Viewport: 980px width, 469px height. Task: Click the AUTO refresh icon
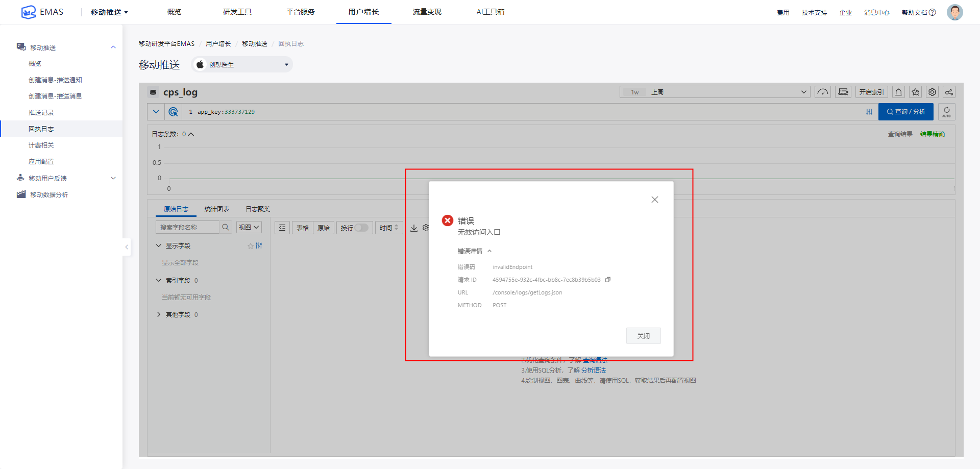[947, 112]
